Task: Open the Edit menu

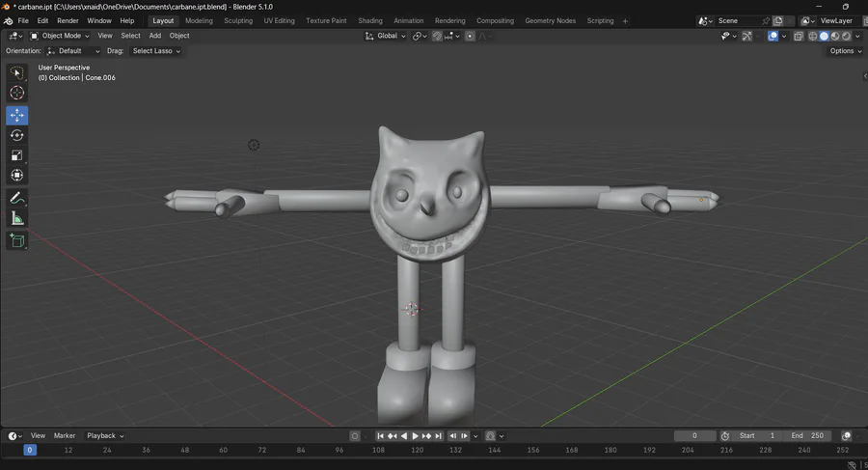Action: point(42,21)
